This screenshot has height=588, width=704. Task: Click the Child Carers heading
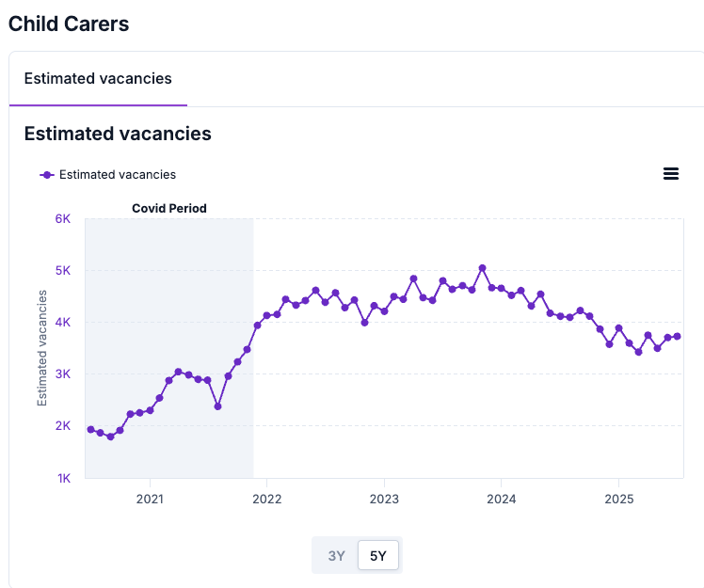tap(69, 24)
